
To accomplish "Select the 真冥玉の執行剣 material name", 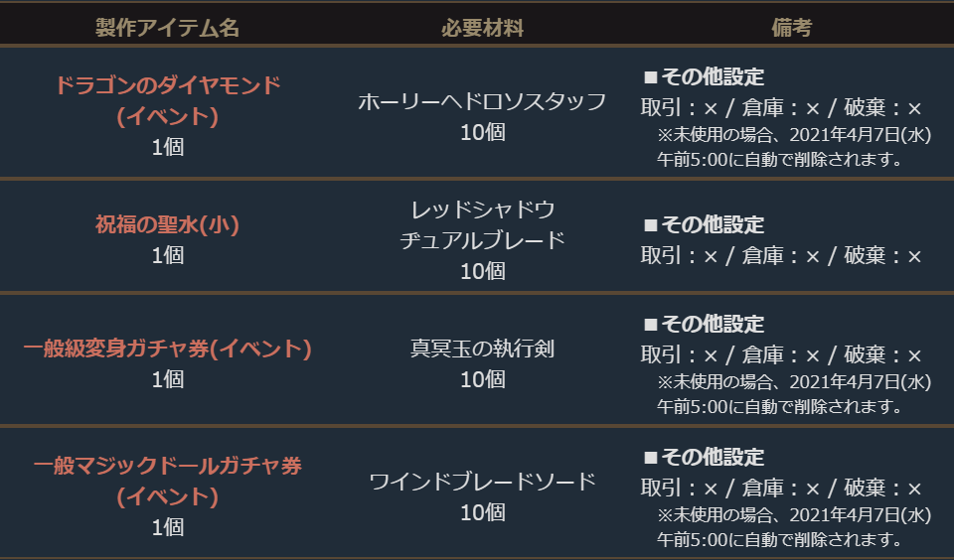I will point(482,350).
